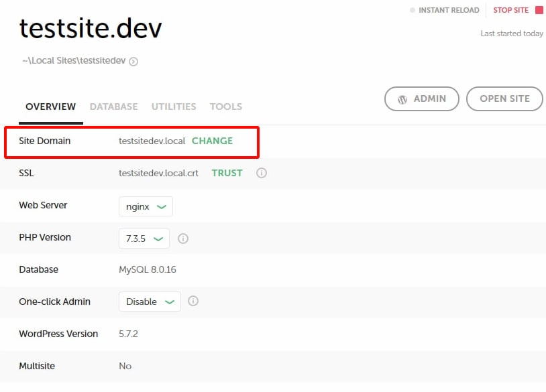Click the One-click Admin info icon
Image resolution: width=546 pixels, height=392 pixels.
pos(193,301)
